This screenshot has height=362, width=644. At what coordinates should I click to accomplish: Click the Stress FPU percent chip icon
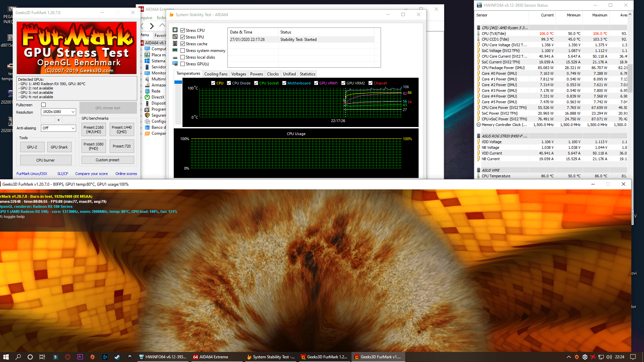point(175,37)
